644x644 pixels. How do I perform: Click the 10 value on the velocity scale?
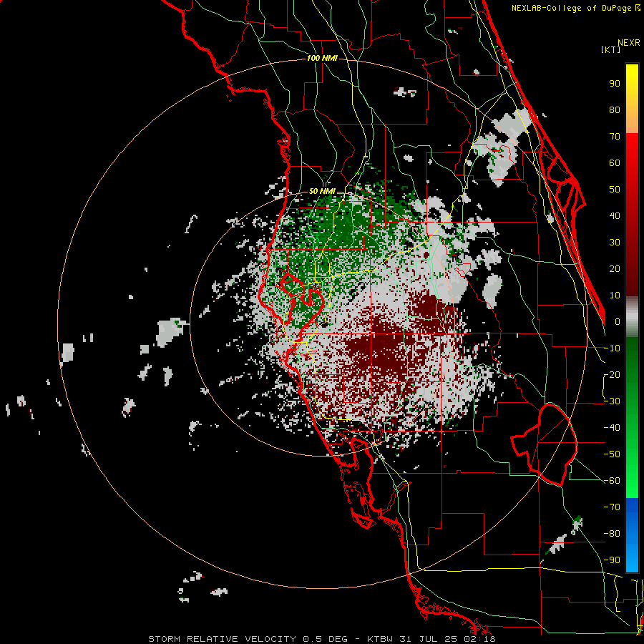[x=615, y=296]
